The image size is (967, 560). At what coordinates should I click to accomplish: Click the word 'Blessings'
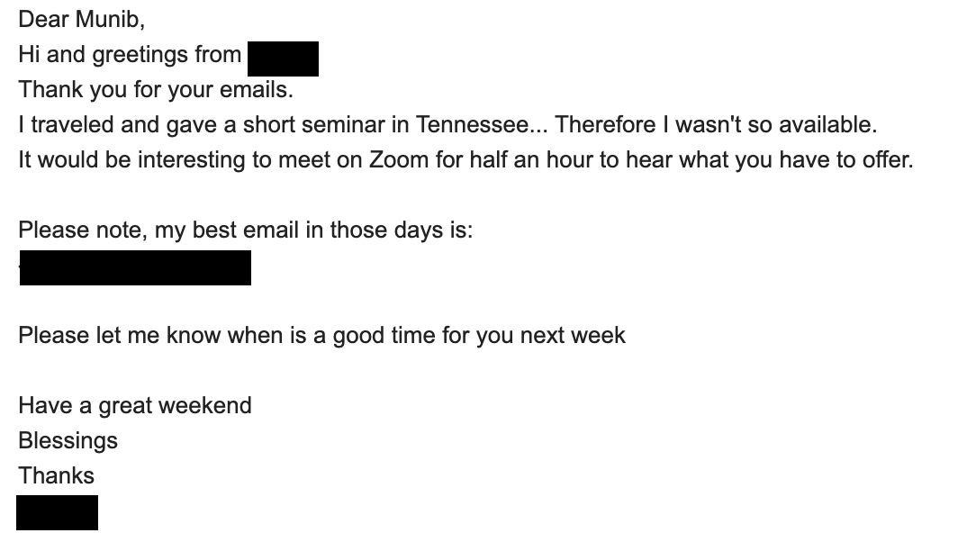click(68, 441)
